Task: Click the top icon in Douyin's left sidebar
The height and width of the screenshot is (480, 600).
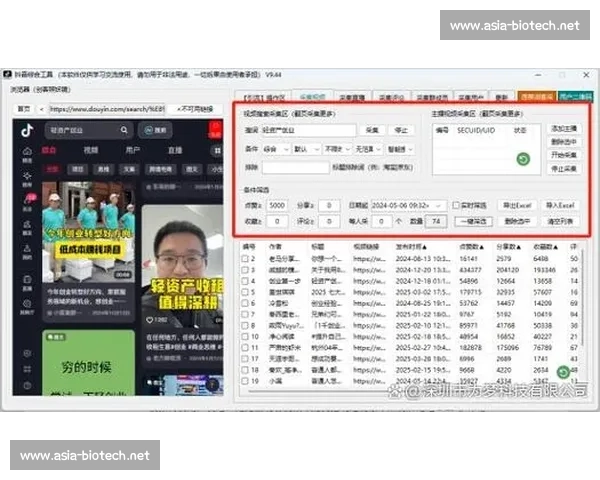Action: point(26,152)
